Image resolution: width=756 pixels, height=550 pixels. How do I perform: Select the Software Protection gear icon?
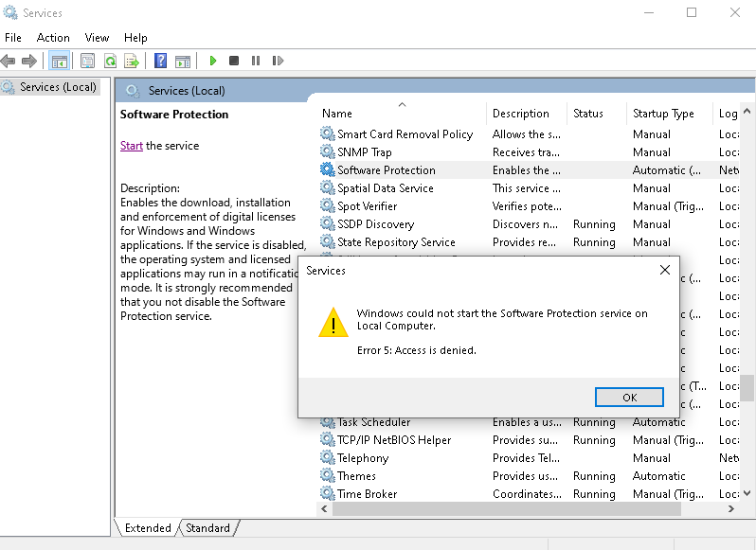[328, 169]
